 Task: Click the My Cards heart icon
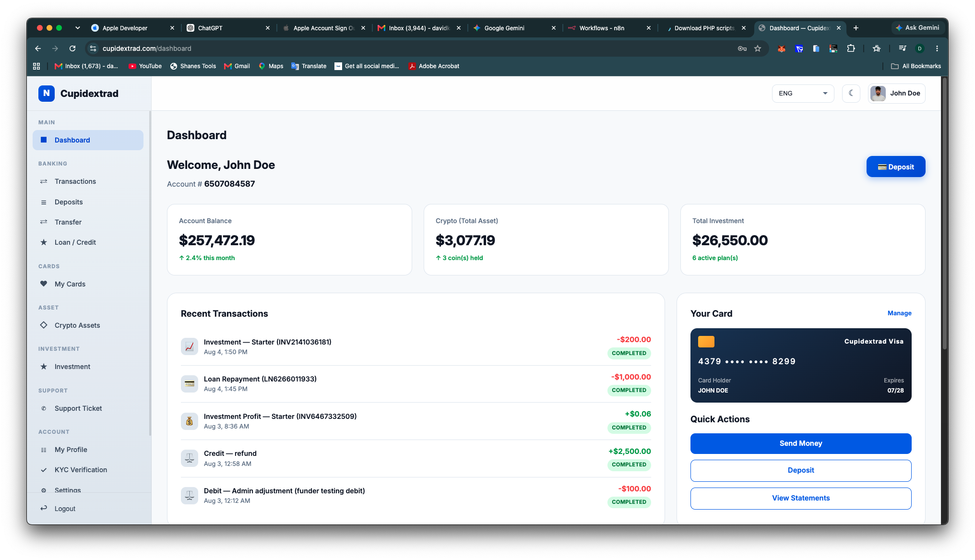(44, 284)
